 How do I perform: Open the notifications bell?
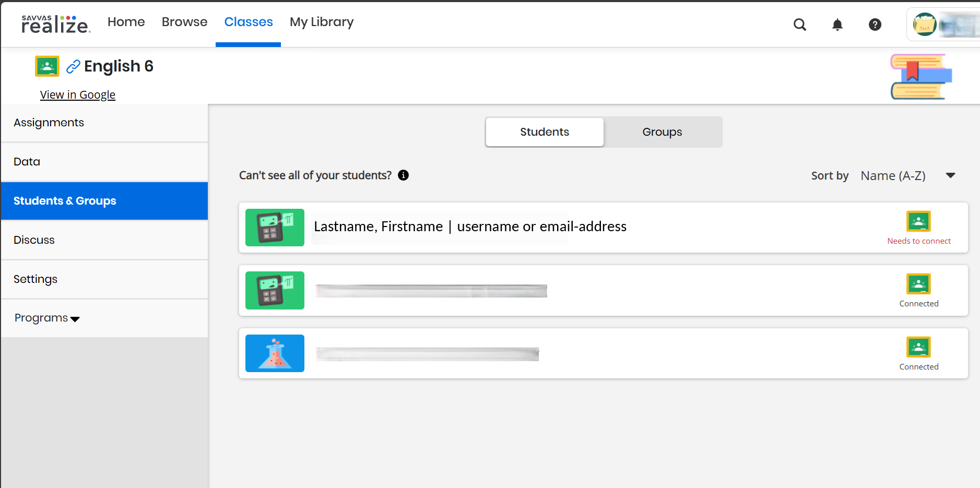(x=837, y=25)
